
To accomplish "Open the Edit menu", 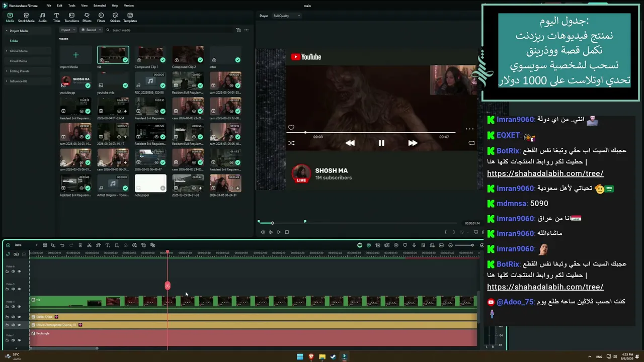I will point(60,6).
